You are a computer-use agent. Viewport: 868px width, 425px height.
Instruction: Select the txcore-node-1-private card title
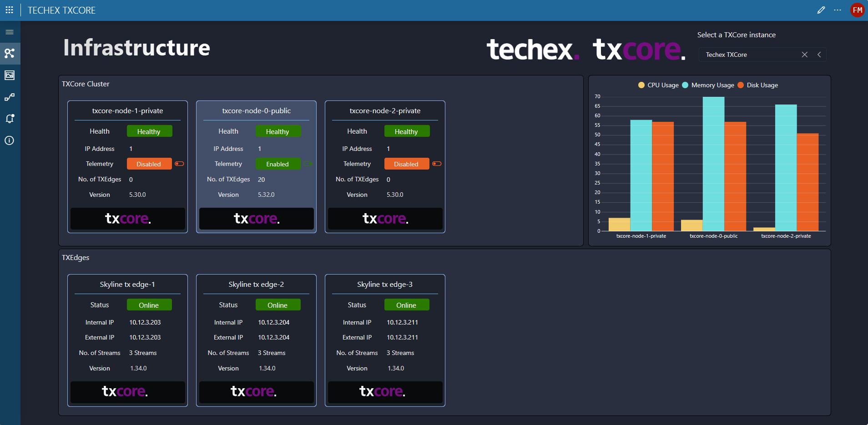(x=127, y=111)
